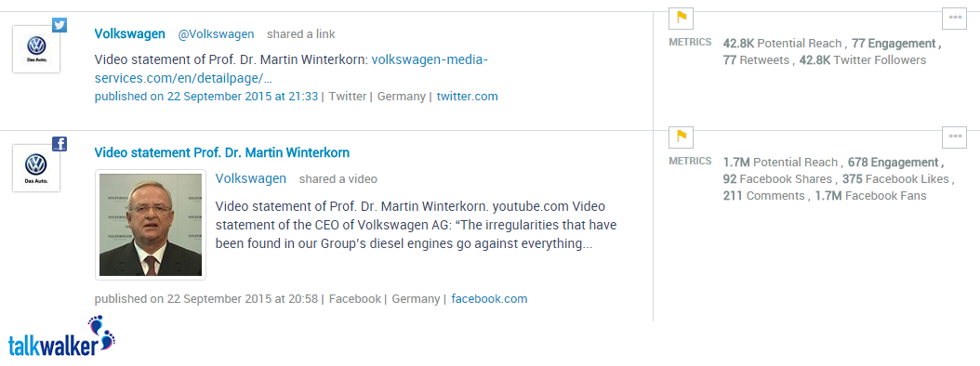980x366 pixels.
Task: Follow the volkswagen-media-services.com link
Action: [x=291, y=70]
